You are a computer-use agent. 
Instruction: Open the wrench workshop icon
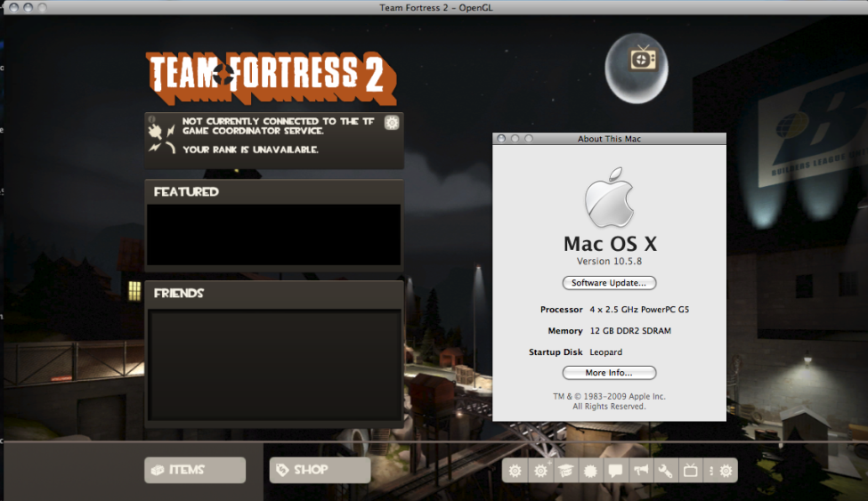point(665,471)
